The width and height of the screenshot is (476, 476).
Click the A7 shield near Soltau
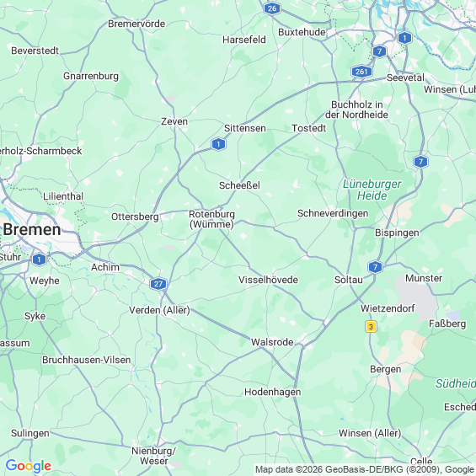pyautogui.click(x=375, y=267)
